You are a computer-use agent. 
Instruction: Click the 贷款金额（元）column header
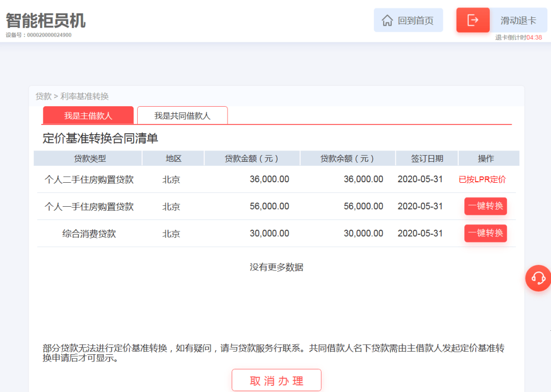252,158
